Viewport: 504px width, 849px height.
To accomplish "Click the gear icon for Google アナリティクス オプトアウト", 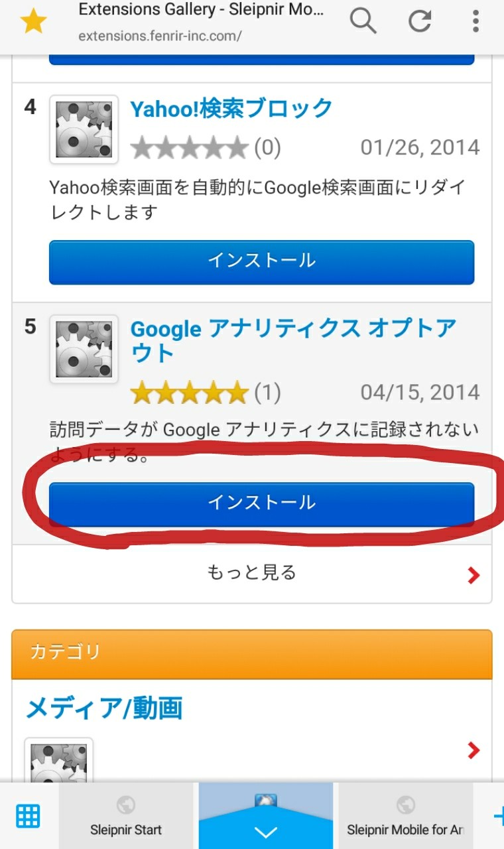I will tap(84, 349).
